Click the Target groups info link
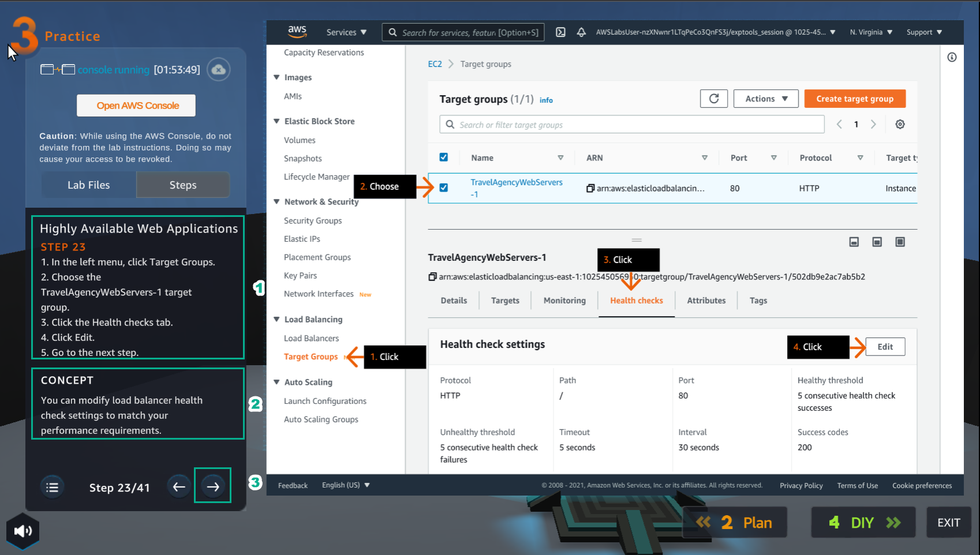The height and width of the screenshot is (555, 980). tap(546, 100)
